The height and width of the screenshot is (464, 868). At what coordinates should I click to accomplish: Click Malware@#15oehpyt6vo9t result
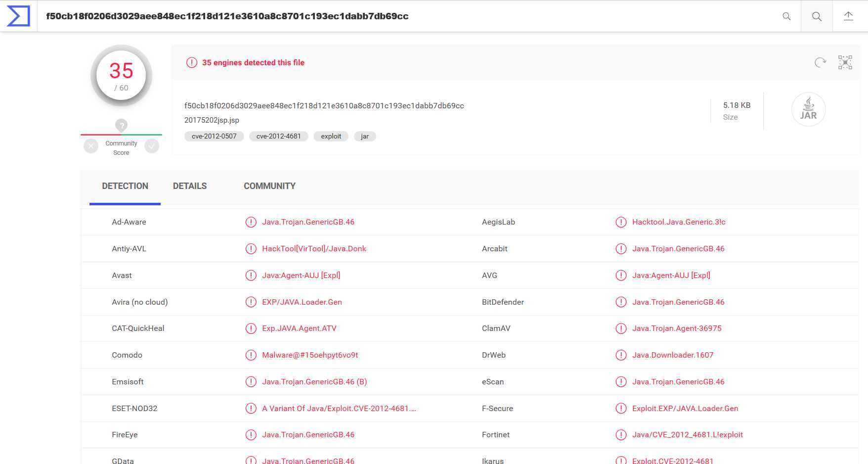coord(310,355)
